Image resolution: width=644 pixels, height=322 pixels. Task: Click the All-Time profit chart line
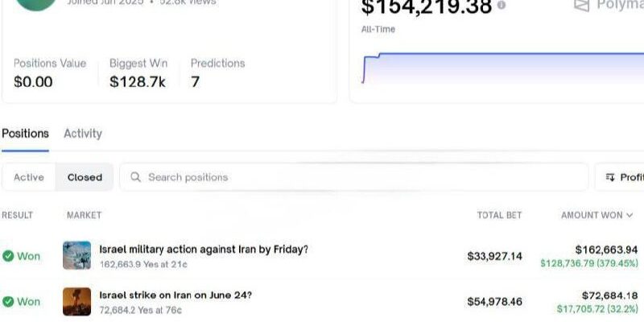point(510,53)
